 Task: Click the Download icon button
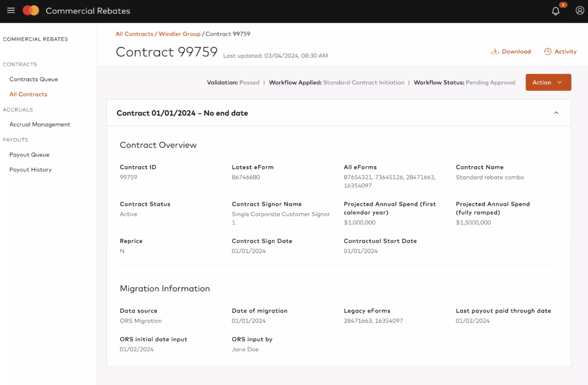click(x=511, y=51)
